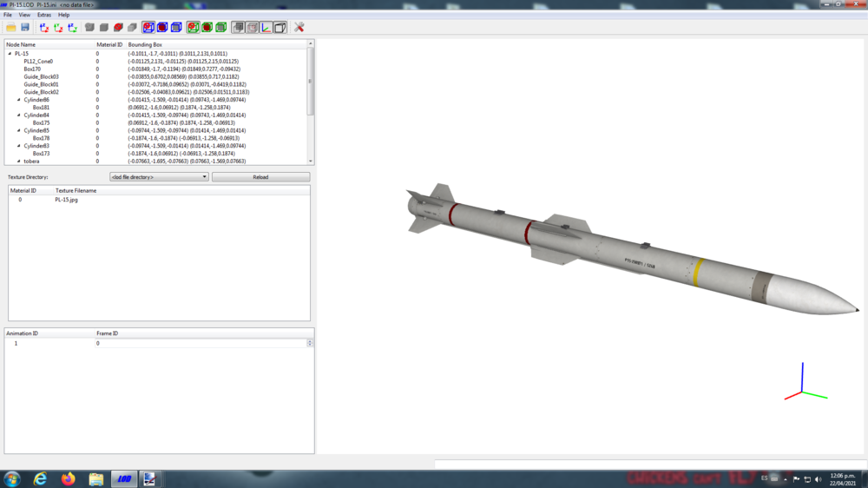
Task: Select the Box175 node
Action: pyautogui.click(x=41, y=123)
